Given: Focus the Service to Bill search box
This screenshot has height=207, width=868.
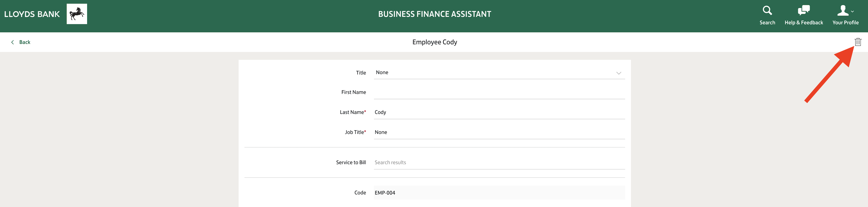Looking at the screenshot, I should [499, 163].
